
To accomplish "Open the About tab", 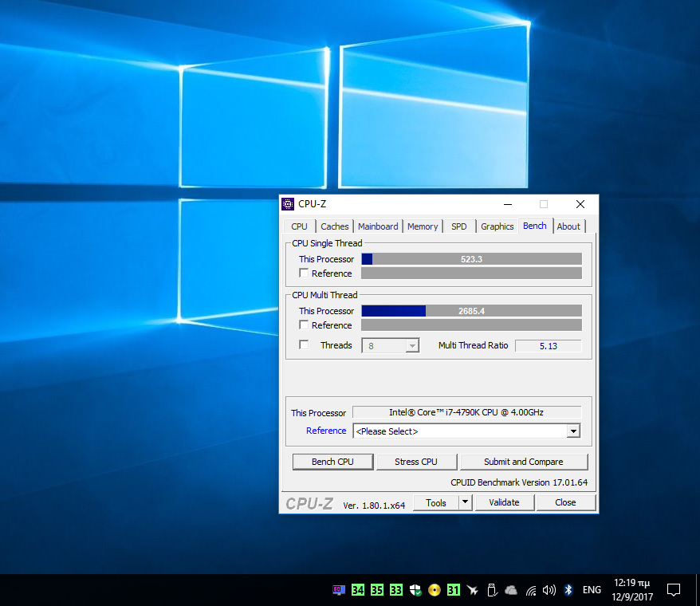I will pyautogui.click(x=568, y=226).
